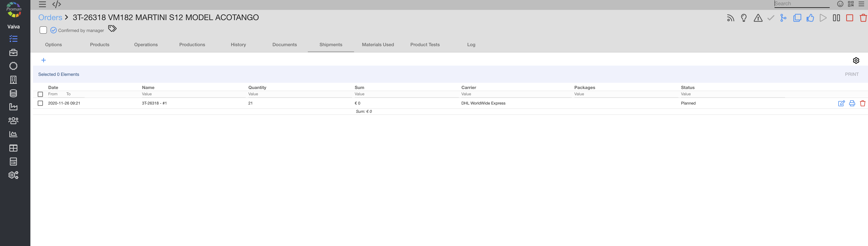The width and height of the screenshot is (868, 246).
Task: Click the blue thumbs-up icon
Action: [x=810, y=18]
